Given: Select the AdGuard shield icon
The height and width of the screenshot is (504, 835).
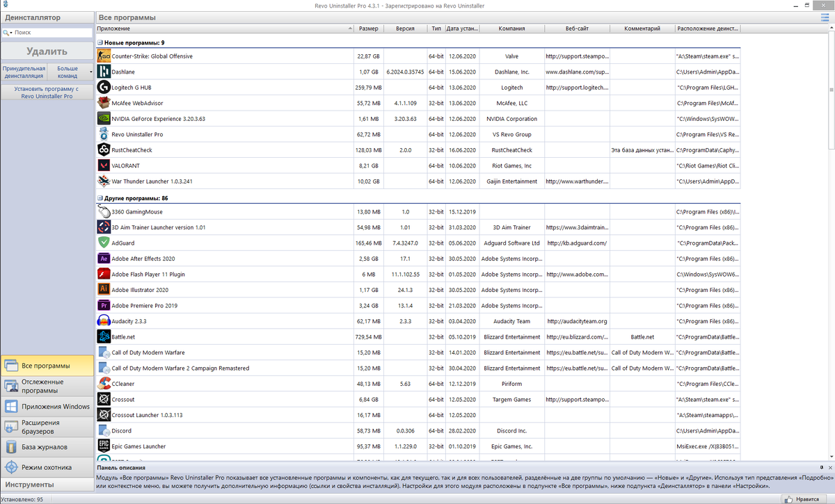Looking at the screenshot, I should click(104, 243).
